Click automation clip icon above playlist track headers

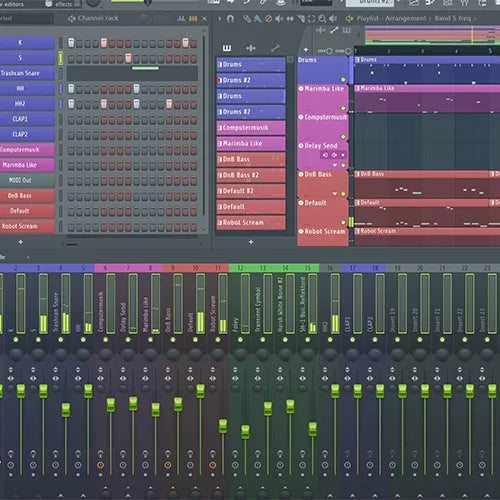334,30
